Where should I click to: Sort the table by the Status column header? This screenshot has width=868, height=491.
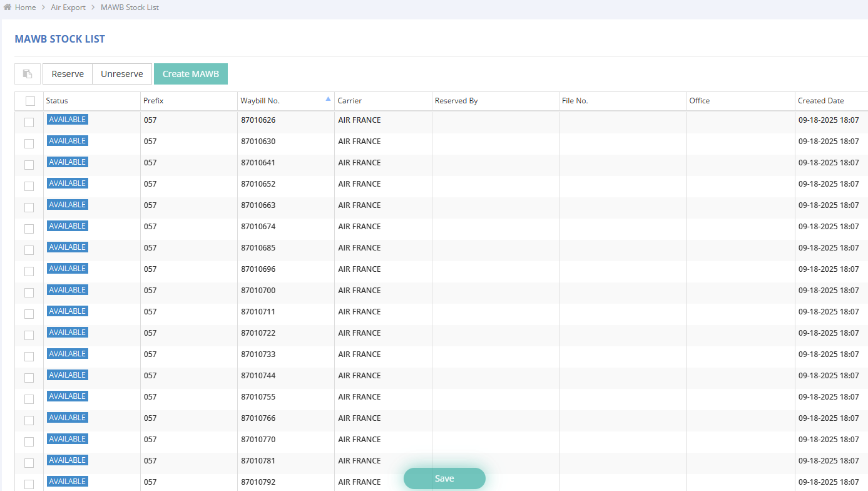(x=57, y=101)
